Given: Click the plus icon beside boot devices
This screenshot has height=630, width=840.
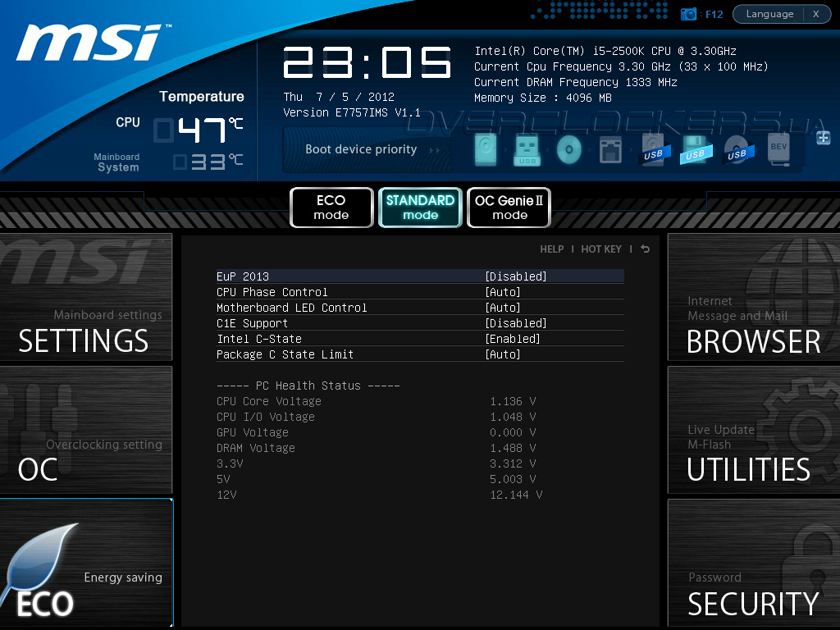Looking at the screenshot, I should 824,138.
